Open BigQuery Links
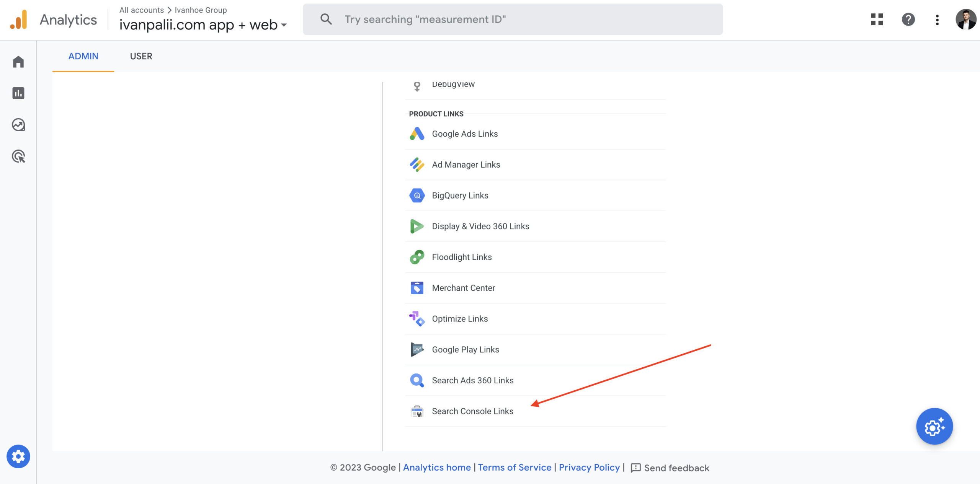980x484 pixels. tap(460, 196)
